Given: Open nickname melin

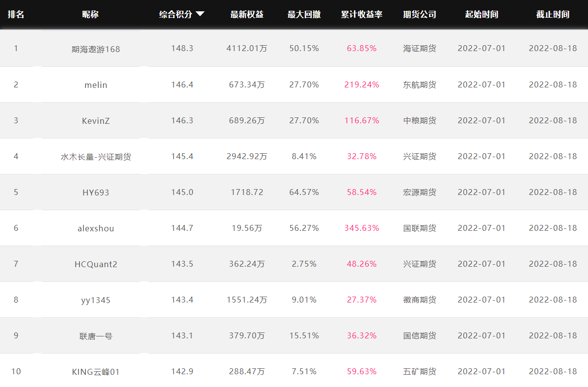Looking at the screenshot, I should coord(96,85).
